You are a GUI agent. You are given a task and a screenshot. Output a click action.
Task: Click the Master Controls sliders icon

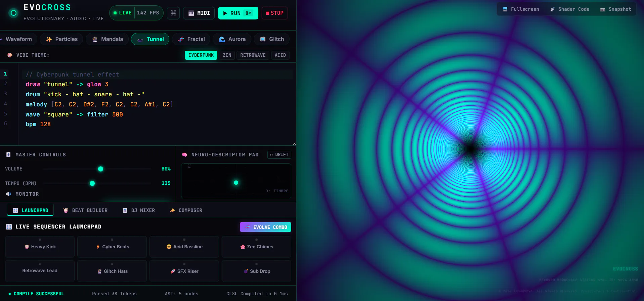click(8, 155)
